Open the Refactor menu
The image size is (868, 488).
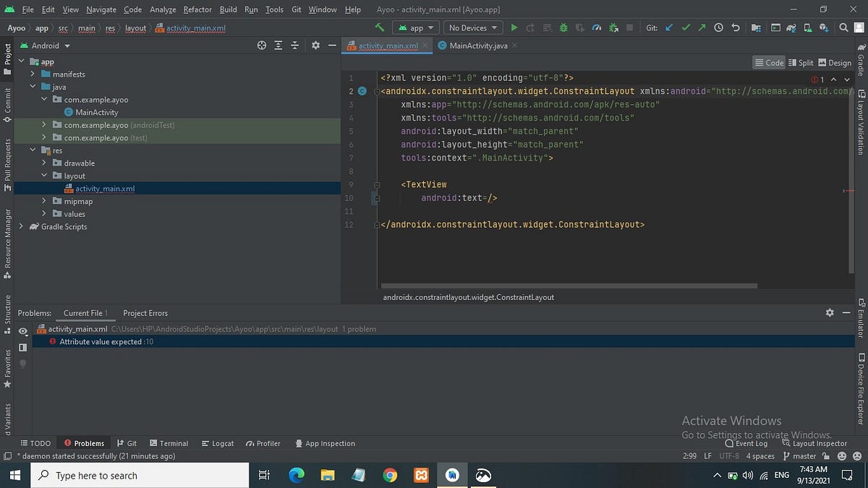[x=197, y=9]
